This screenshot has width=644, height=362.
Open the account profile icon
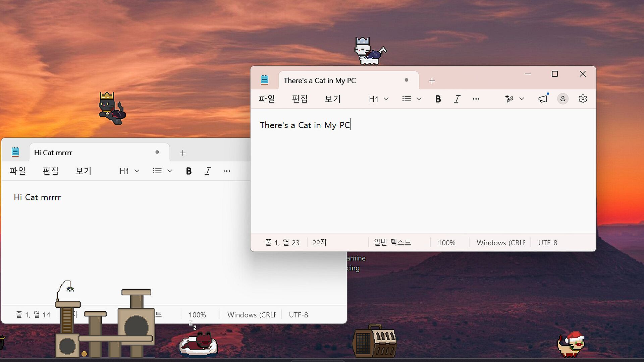point(563,99)
